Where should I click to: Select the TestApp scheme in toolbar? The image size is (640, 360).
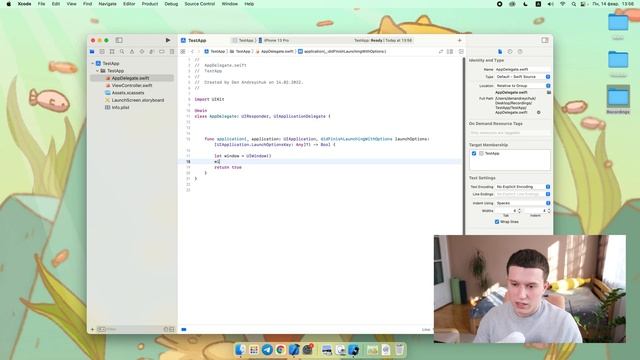tap(243, 40)
